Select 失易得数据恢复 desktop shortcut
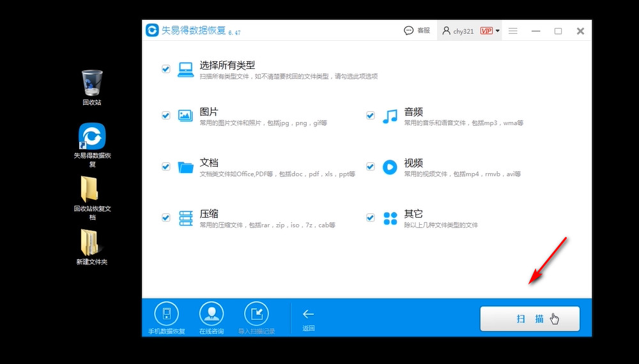The width and height of the screenshot is (639, 364). point(92,146)
